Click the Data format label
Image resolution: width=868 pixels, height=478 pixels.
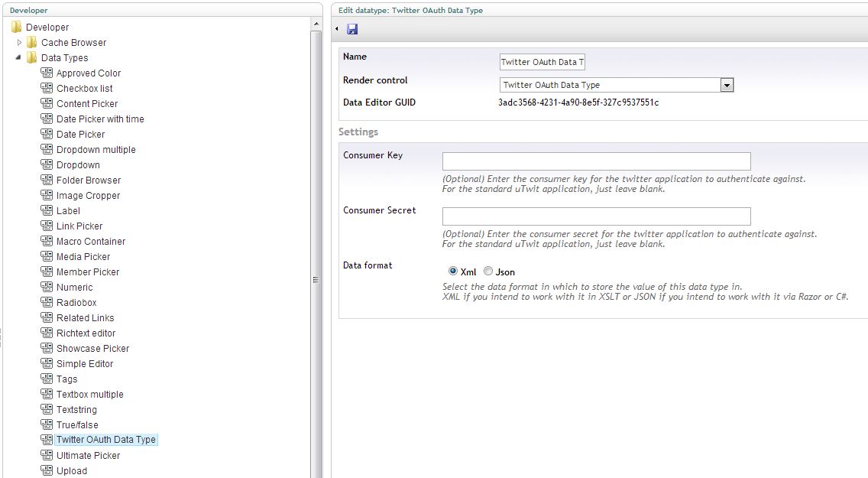click(x=368, y=265)
